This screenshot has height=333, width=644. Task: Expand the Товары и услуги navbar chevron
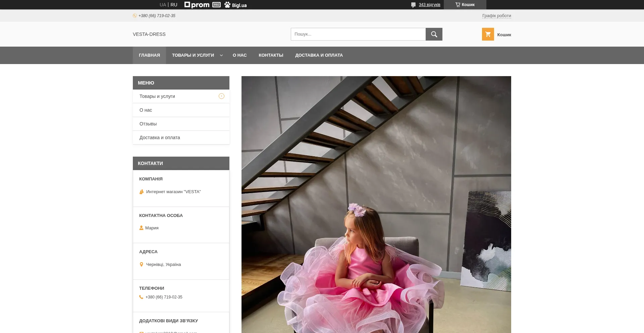pyautogui.click(x=221, y=55)
